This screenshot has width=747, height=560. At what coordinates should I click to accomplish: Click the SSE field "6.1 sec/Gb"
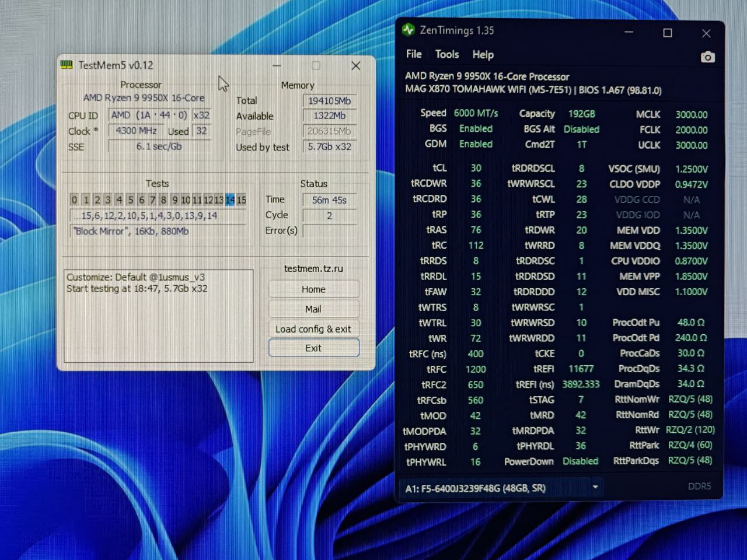tap(159, 146)
